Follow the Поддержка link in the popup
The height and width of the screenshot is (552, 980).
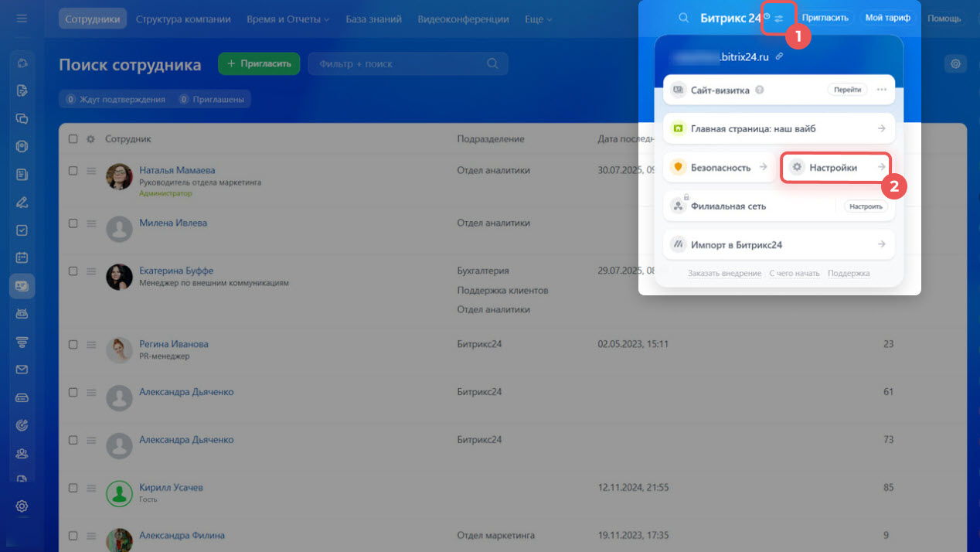849,273
